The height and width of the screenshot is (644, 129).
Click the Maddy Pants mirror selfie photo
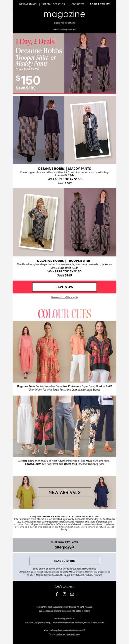tap(90, 130)
